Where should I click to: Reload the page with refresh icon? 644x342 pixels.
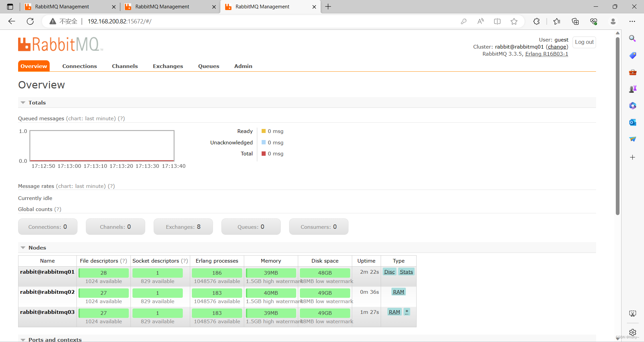30,21
